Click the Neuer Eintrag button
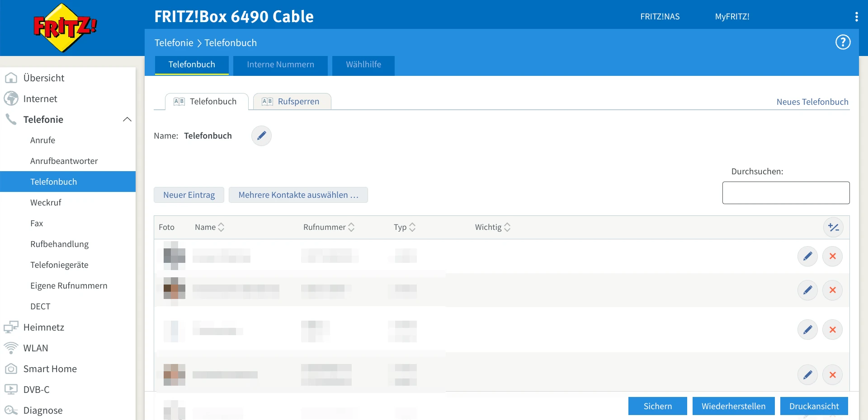This screenshot has height=420, width=868. pyautogui.click(x=189, y=195)
